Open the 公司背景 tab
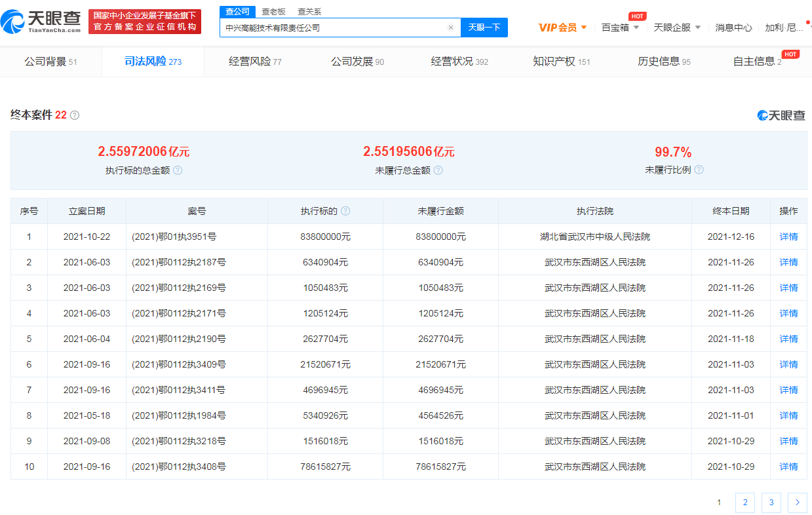Screen dimensions: 812x515 51,62
